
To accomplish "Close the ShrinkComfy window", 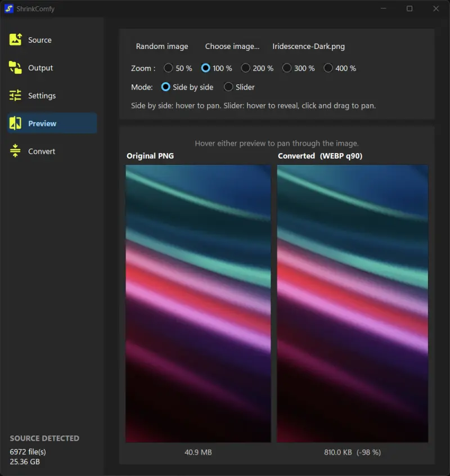I will 436,8.
